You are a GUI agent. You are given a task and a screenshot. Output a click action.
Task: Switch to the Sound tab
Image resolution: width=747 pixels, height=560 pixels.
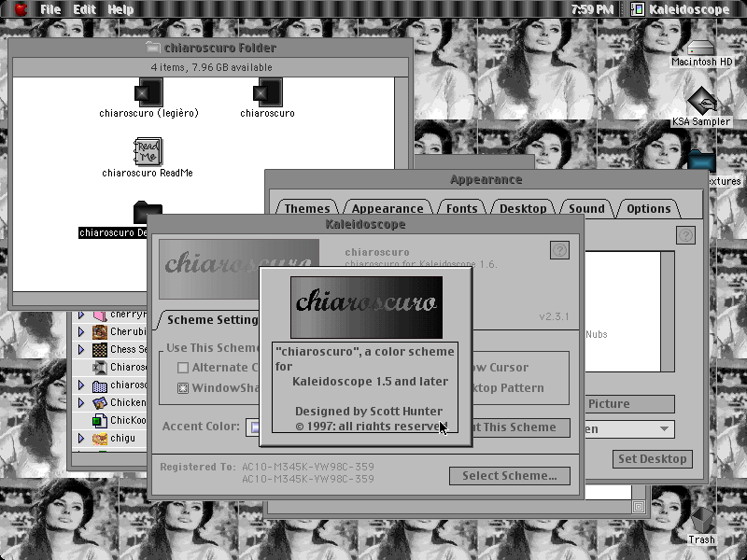point(586,208)
